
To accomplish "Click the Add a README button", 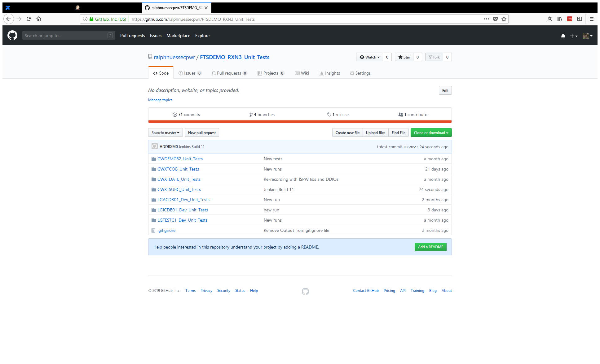I will click(x=430, y=247).
